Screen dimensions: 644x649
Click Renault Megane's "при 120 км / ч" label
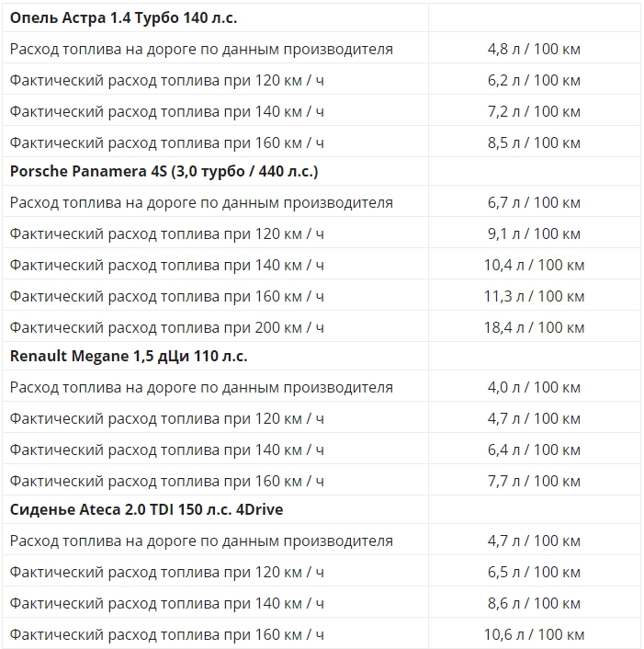166,418
